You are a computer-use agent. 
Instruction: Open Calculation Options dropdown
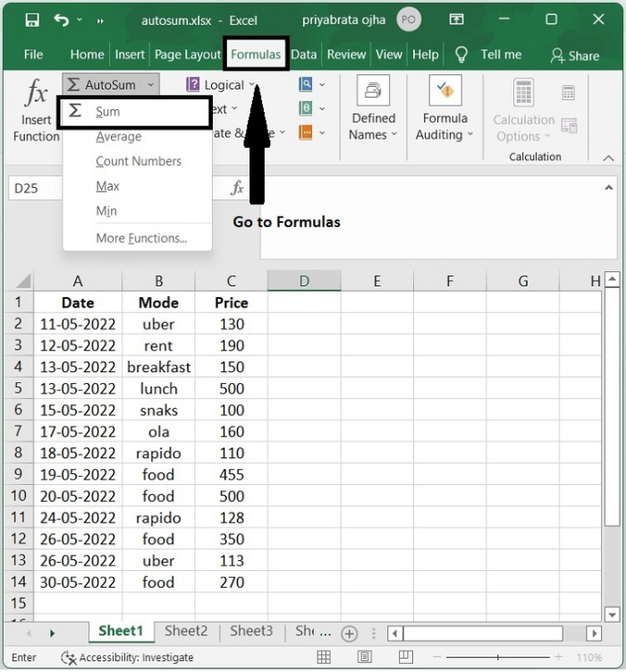[523, 111]
